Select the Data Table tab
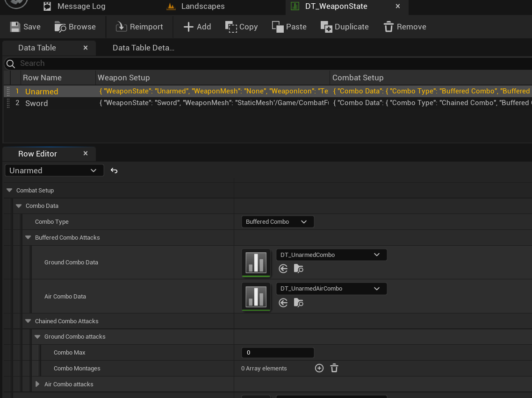This screenshot has width=532, height=398. (x=37, y=48)
